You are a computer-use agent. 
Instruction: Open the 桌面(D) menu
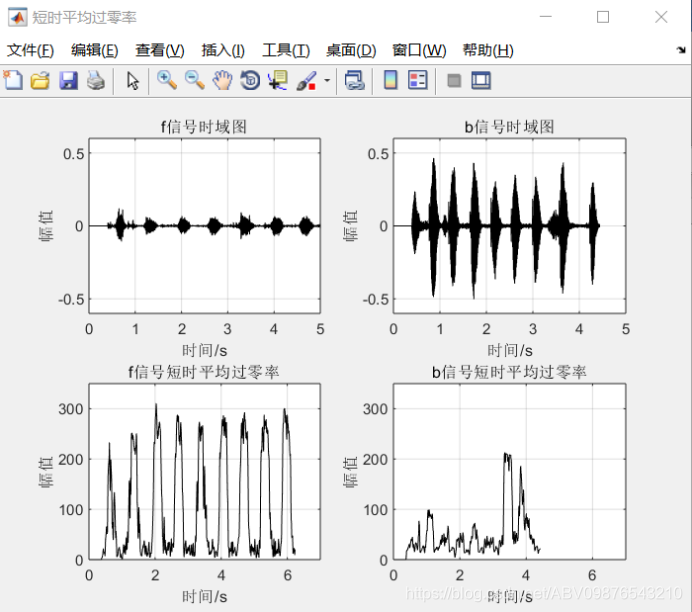351,51
